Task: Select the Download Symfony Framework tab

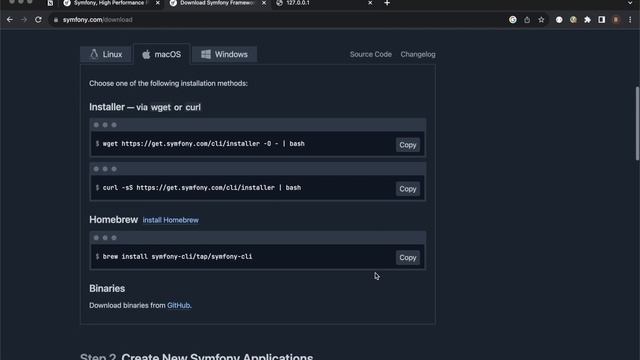Action: [217, 3]
